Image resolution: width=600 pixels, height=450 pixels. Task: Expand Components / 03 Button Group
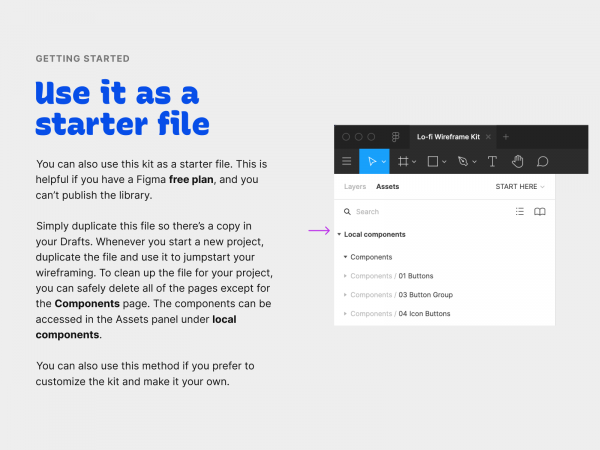(345, 295)
